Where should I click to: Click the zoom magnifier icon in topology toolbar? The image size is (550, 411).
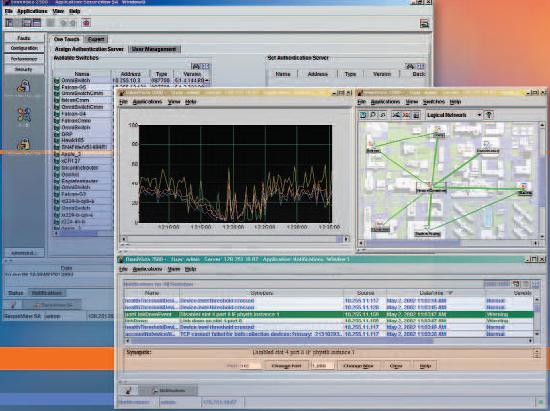point(373,115)
